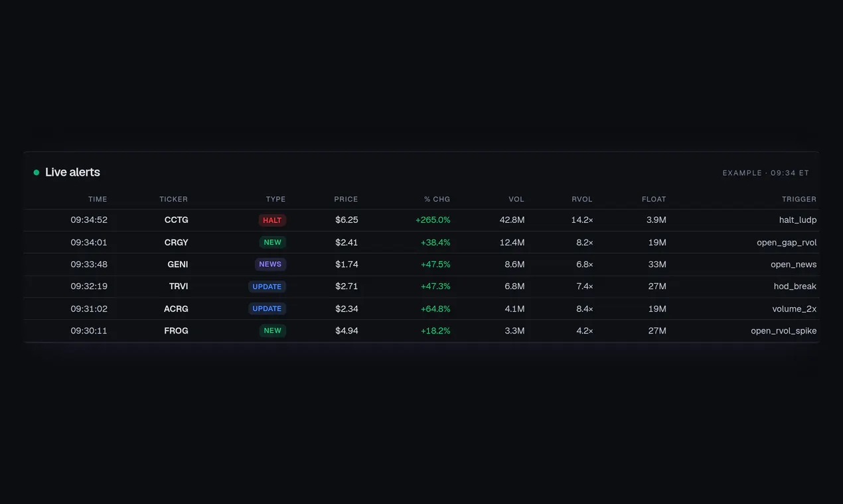Click the 4.1M volume value

514,309
